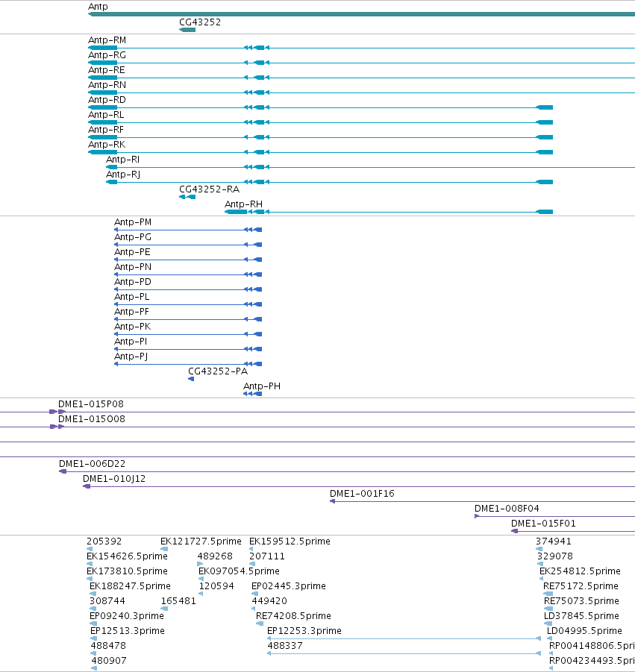
Task: Click the 449420 feature label
Action: (x=269, y=601)
